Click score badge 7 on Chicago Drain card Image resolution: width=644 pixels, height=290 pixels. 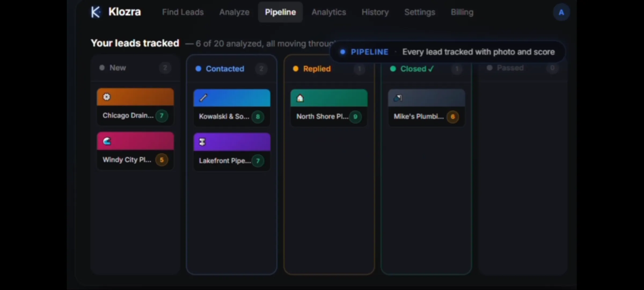162,116
